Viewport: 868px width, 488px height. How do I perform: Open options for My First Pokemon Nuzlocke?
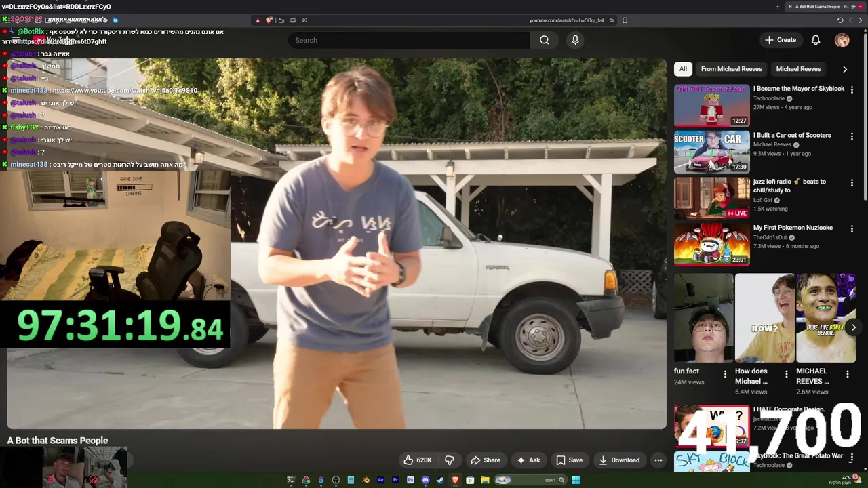852,229
